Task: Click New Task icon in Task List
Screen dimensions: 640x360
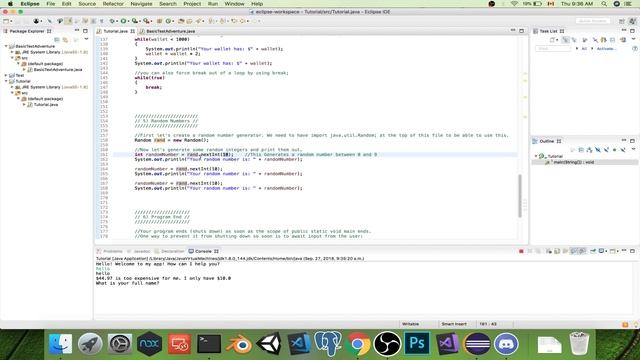Action: [x=552, y=40]
